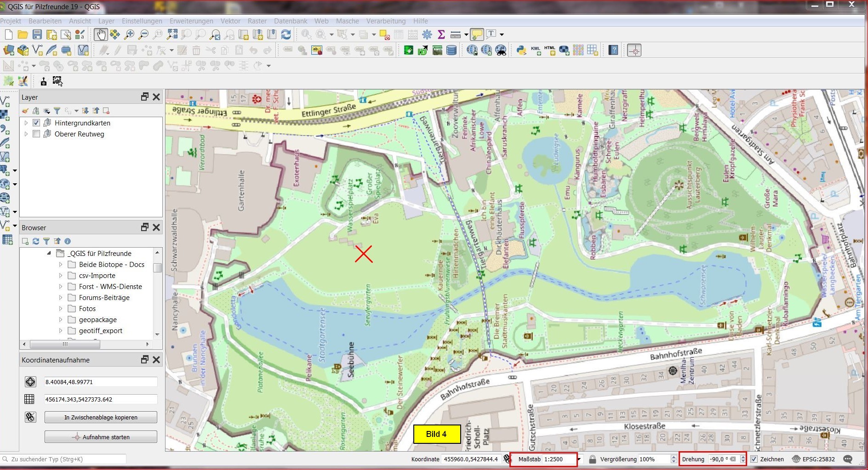
Task: Click the coordinate capture crosshair toolbar icon
Action: coord(634,50)
